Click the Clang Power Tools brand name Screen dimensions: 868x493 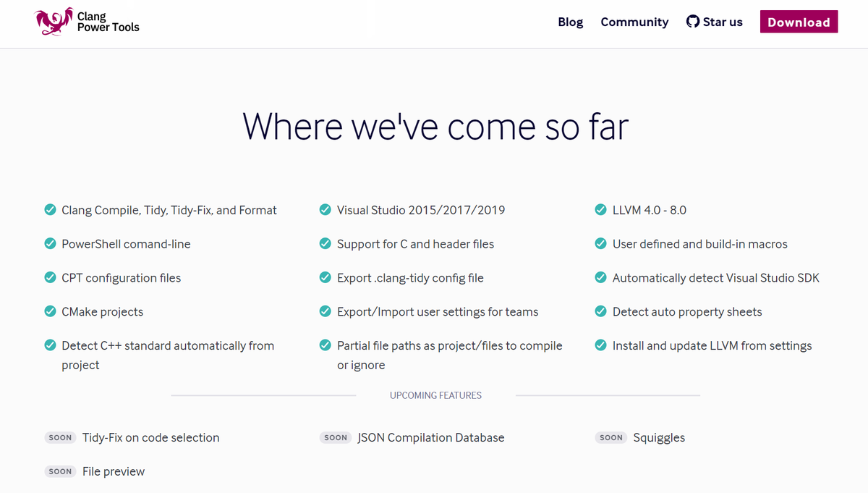coord(108,22)
